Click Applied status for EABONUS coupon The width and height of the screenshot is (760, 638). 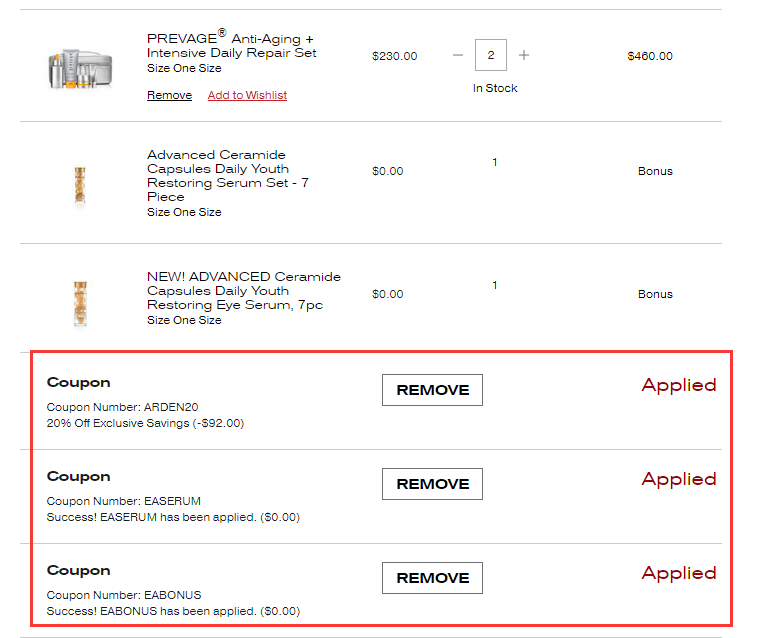click(679, 573)
